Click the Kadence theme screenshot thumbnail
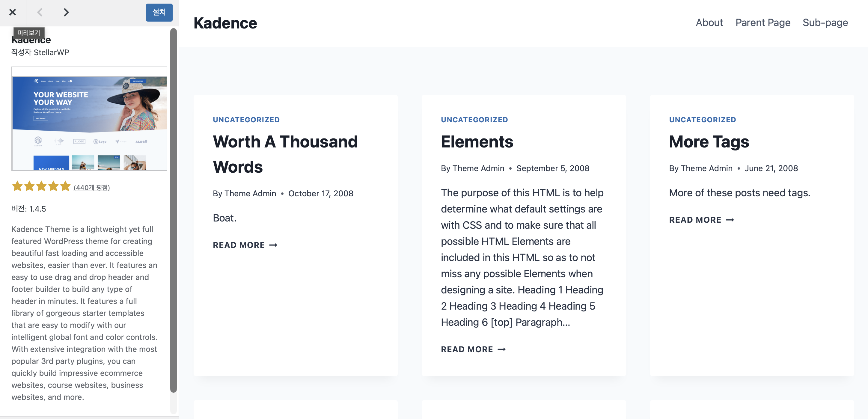The height and width of the screenshot is (419, 868). click(x=89, y=119)
